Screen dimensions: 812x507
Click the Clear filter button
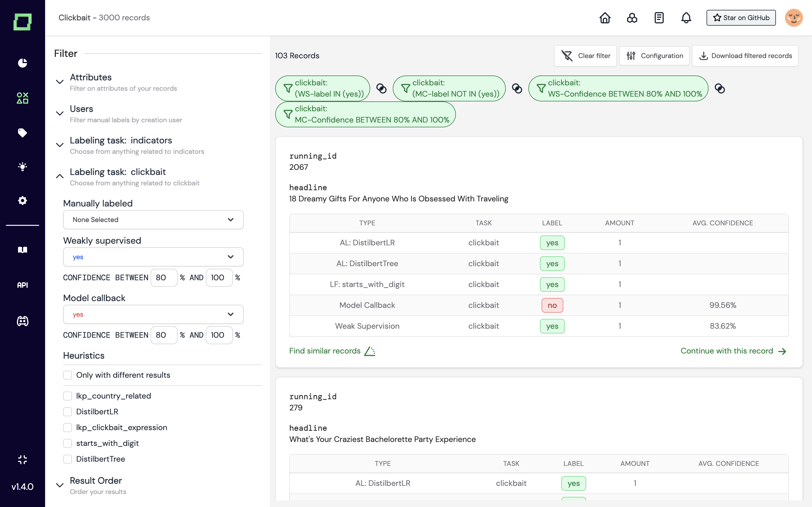click(x=585, y=56)
